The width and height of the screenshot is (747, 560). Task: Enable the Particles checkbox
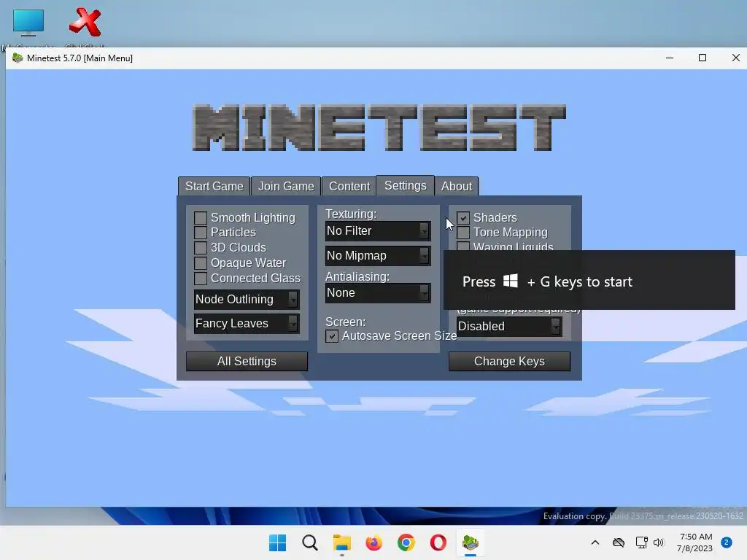[x=201, y=233]
